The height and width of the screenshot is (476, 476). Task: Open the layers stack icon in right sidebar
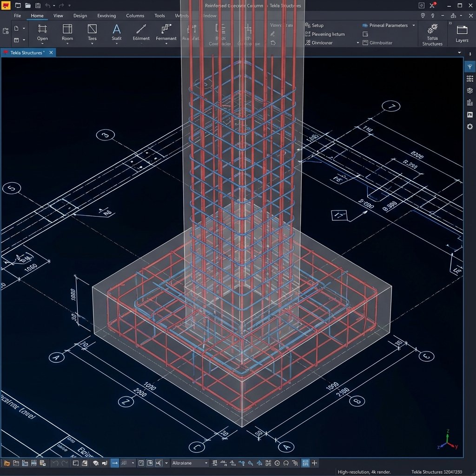tap(469, 90)
